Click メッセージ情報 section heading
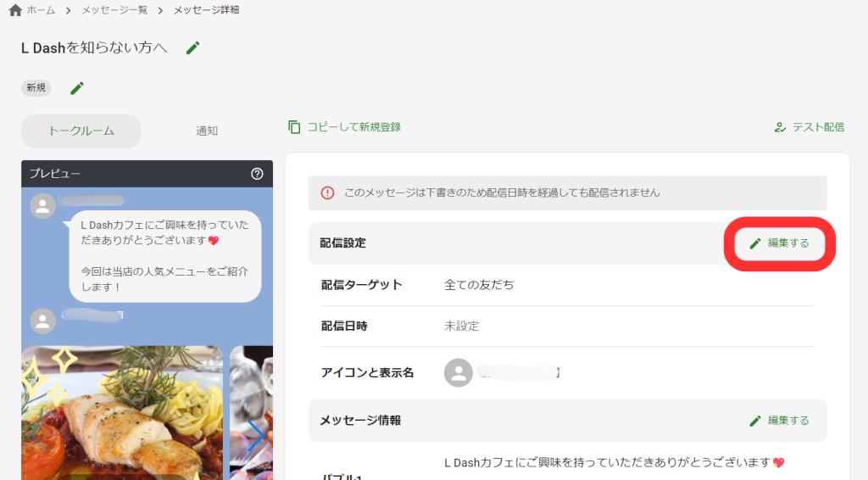This screenshot has width=868, height=480. [x=360, y=421]
